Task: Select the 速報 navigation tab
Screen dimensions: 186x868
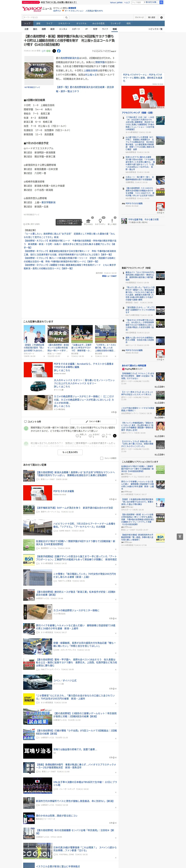Action: (x=38, y=24)
